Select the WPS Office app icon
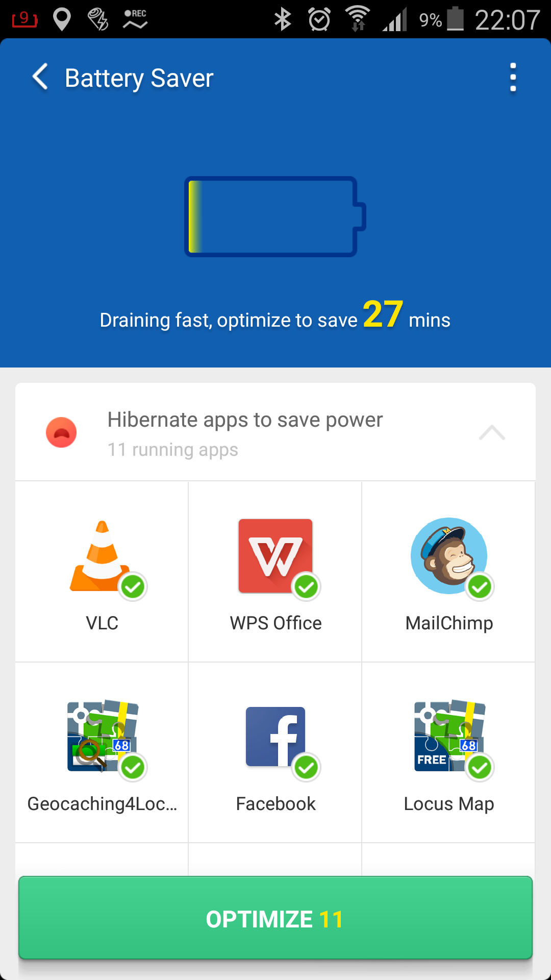551x980 pixels. (x=275, y=556)
